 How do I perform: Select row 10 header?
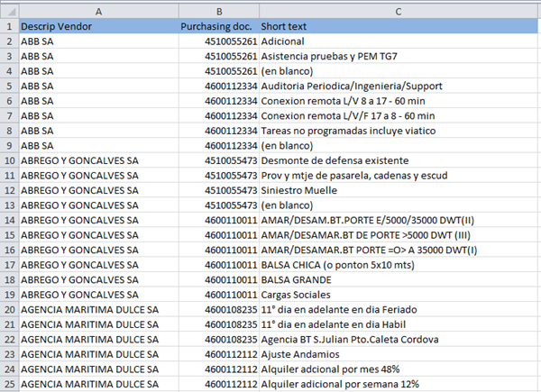tap(9, 160)
